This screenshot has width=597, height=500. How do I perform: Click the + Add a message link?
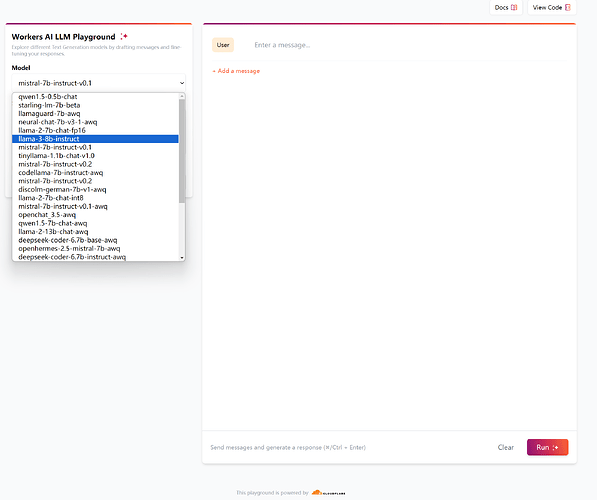(x=236, y=71)
